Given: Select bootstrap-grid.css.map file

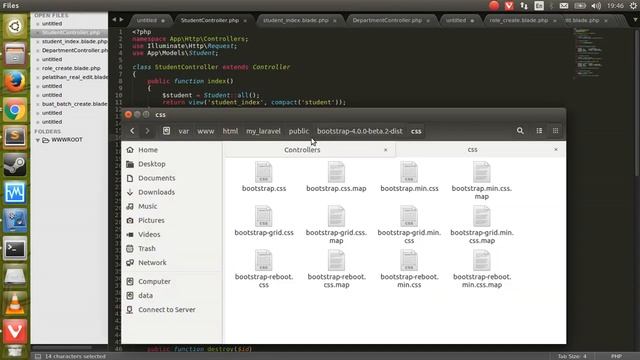Looking at the screenshot, I should click(x=336, y=225).
